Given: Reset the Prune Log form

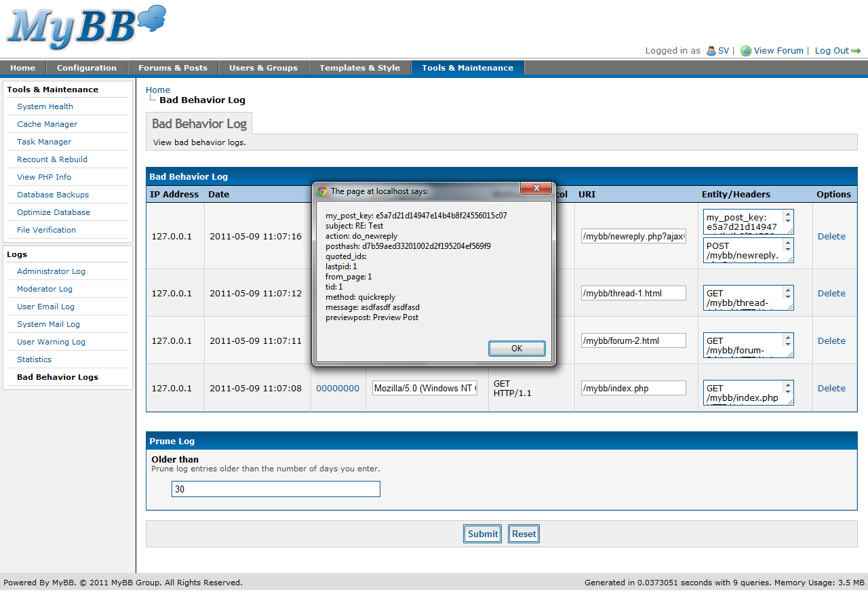Looking at the screenshot, I should (x=524, y=534).
